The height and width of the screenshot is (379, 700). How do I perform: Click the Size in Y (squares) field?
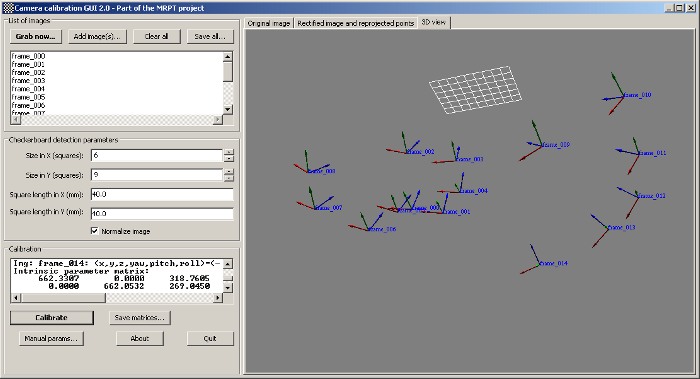point(156,175)
